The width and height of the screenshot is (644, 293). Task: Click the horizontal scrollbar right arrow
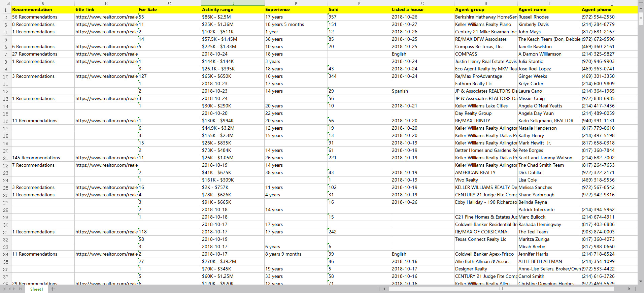tap(629, 289)
